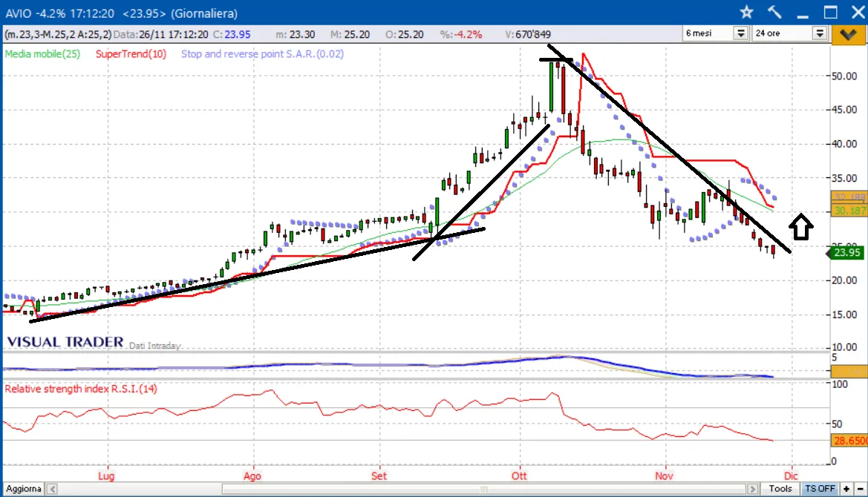Toggle the SuperTrend(10) indicator label
The height and width of the screenshot is (497, 868).
(131, 54)
